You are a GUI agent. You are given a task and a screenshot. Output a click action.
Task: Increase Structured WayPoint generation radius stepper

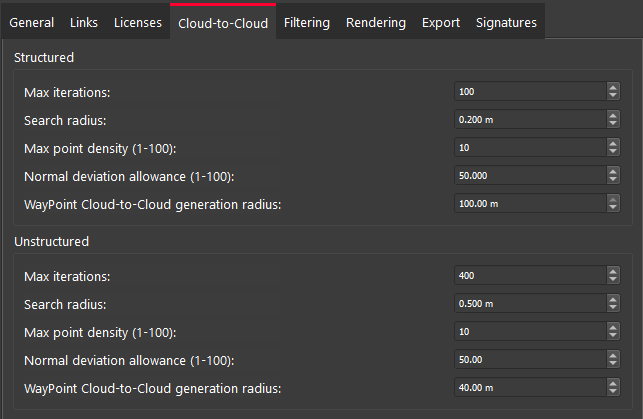613,200
